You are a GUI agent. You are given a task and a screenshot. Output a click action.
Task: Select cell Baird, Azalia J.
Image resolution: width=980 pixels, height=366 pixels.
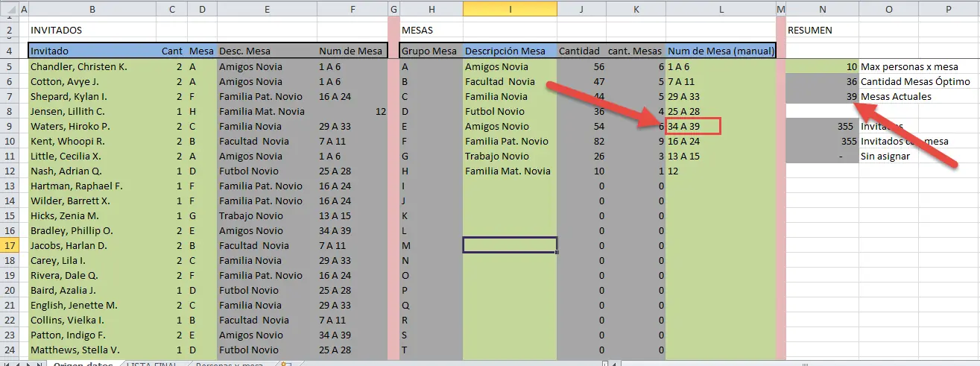(x=92, y=290)
